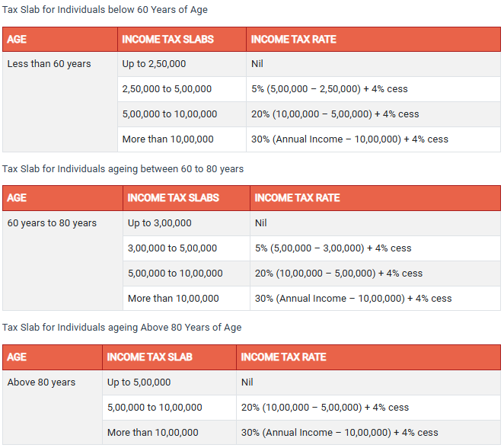Screen dimensions: 504x448
Task: Click the '2,50,000 to 5,00,000' slab cell
Action: pyautogui.click(x=167, y=89)
